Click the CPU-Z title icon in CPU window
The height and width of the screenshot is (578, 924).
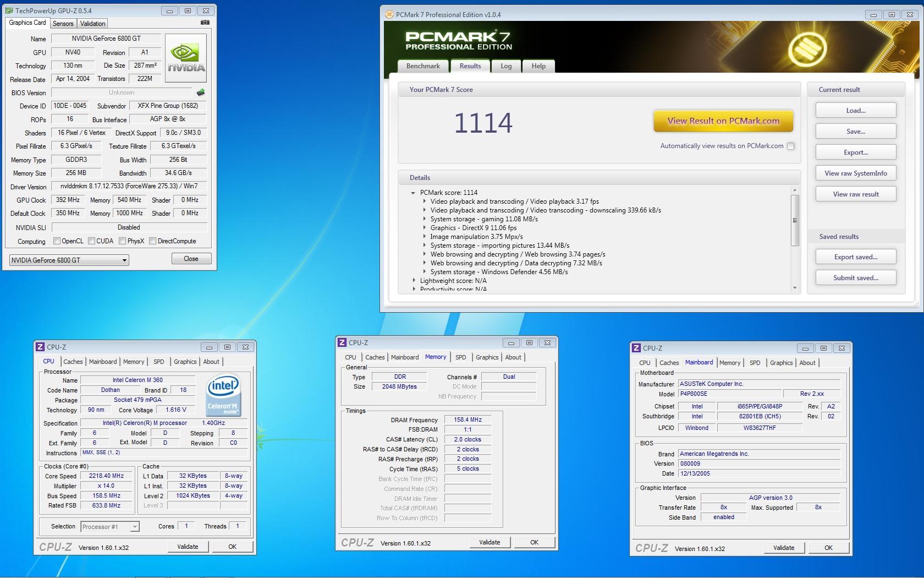(40, 347)
